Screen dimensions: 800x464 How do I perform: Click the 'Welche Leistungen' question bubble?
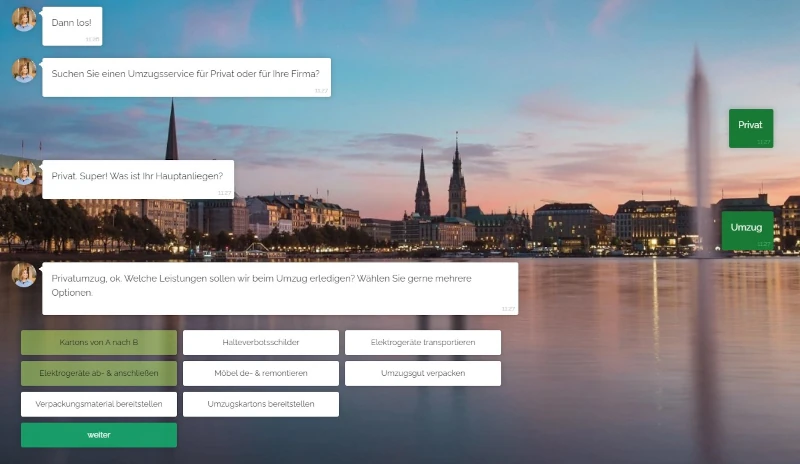pyautogui.click(x=280, y=286)
